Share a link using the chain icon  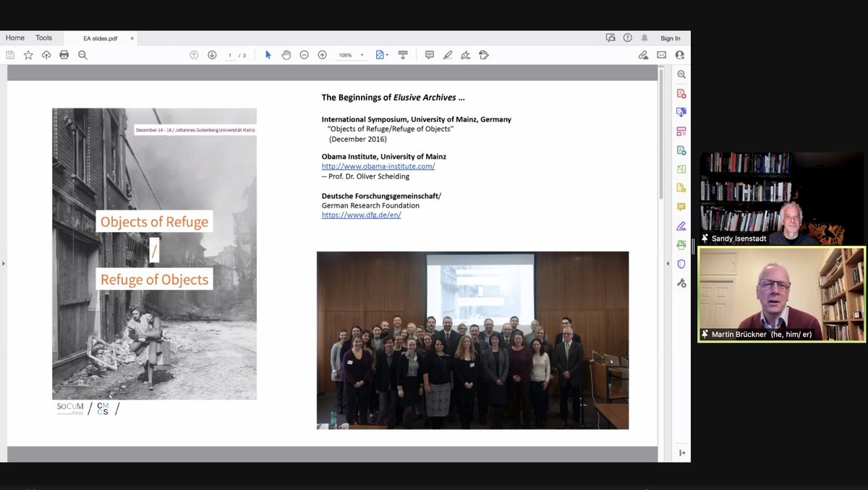click(x=643, y=55)
